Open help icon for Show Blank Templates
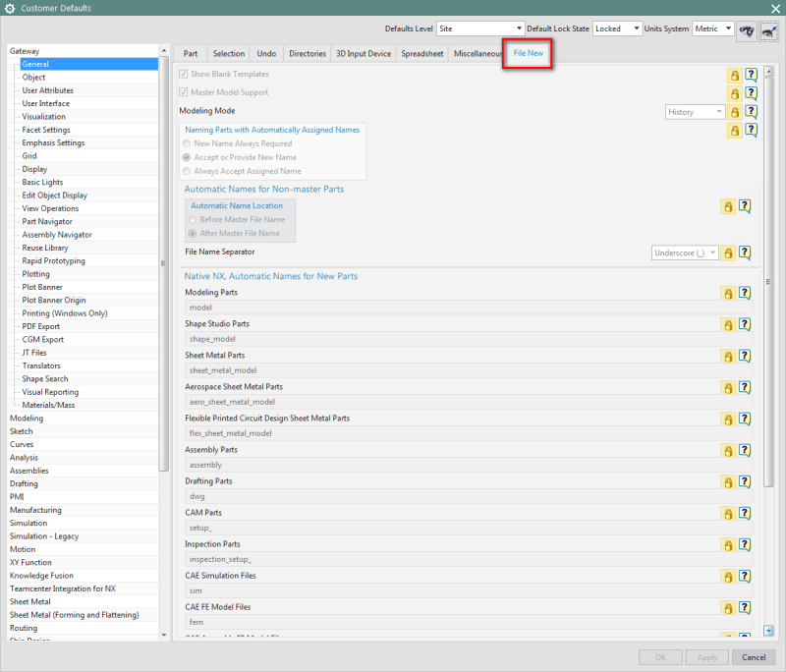 [x=751, y=76]
